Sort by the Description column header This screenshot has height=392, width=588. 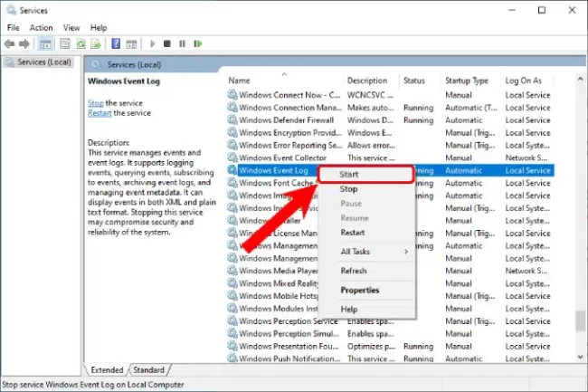[371, 81]
